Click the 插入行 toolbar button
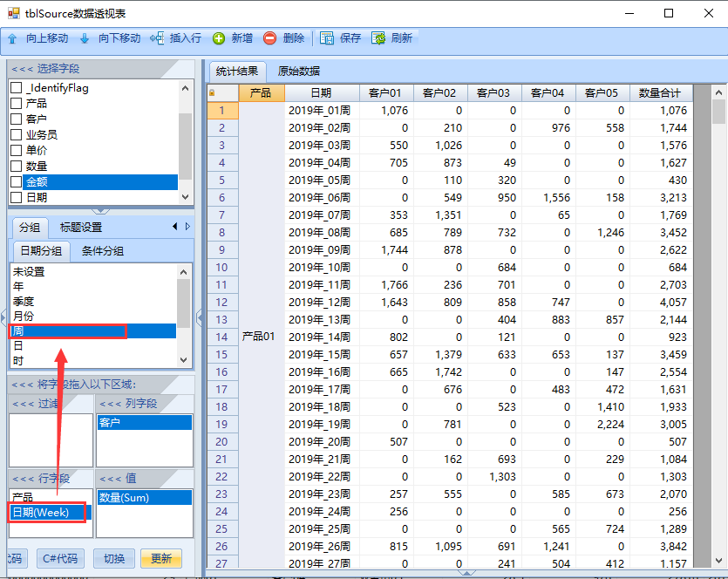This screenshot has width=728, height=579. coord(176,38)
